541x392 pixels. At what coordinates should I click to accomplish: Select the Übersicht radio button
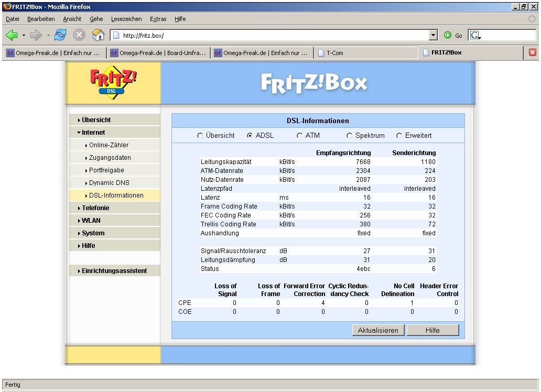pos(200,136)
